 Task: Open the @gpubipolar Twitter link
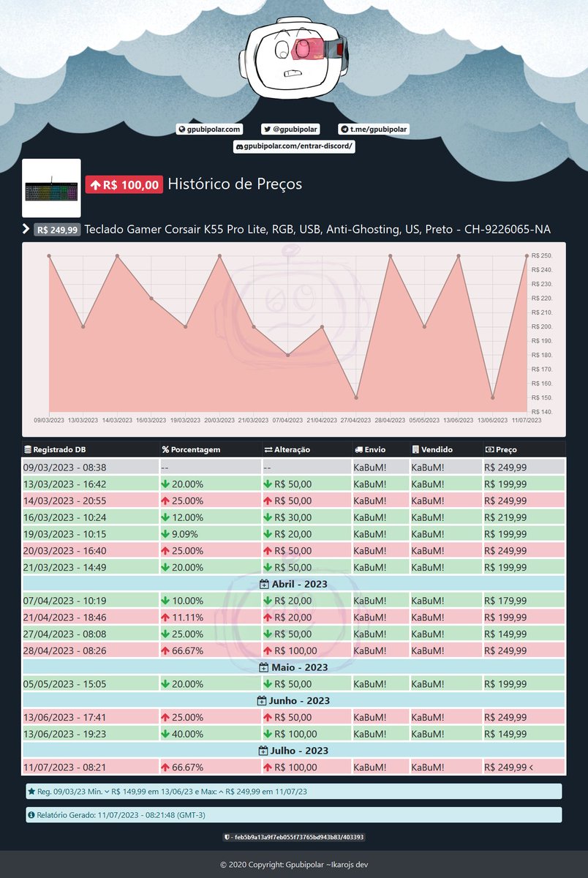coord(290,129)
